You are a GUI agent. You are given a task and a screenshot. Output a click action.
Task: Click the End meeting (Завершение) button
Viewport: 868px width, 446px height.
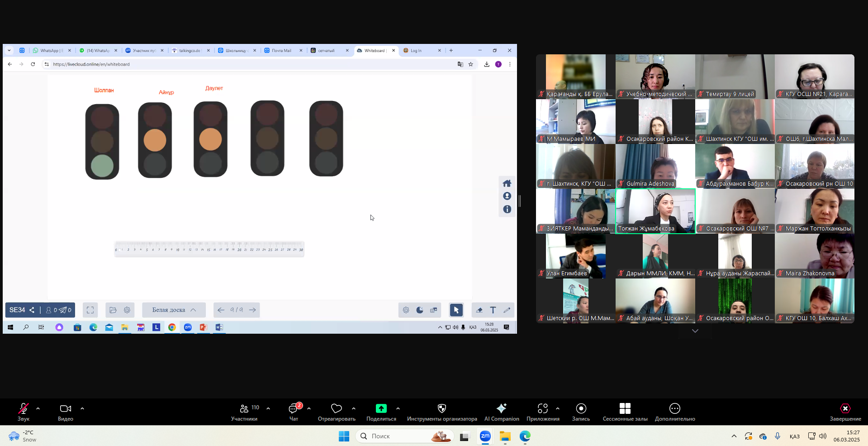pos(845,408)
